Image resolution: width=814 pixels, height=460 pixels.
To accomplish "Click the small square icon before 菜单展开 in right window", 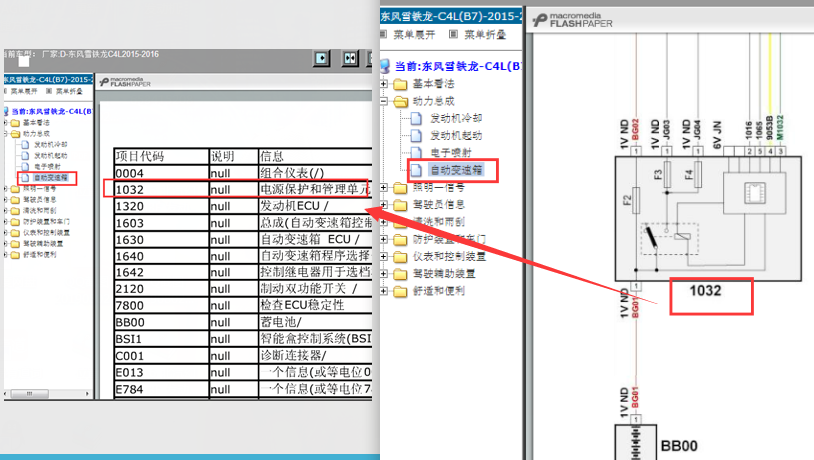I will [x=384, y=34].
